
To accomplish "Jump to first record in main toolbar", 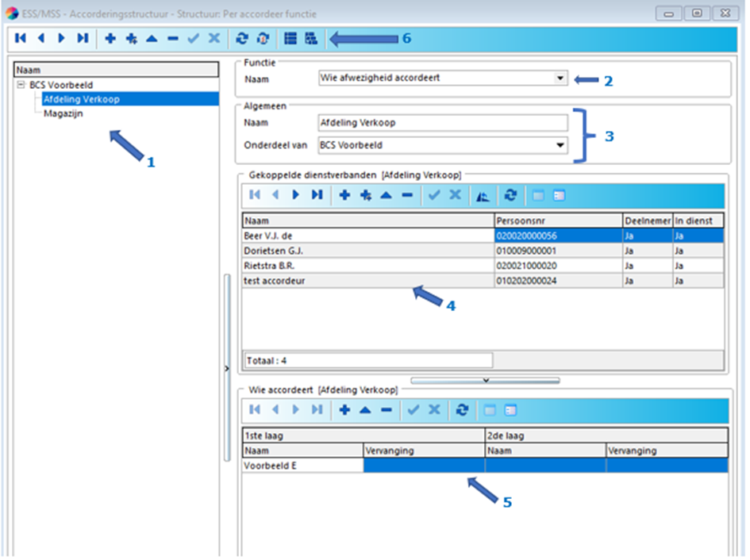I will (x=20, y=38).
